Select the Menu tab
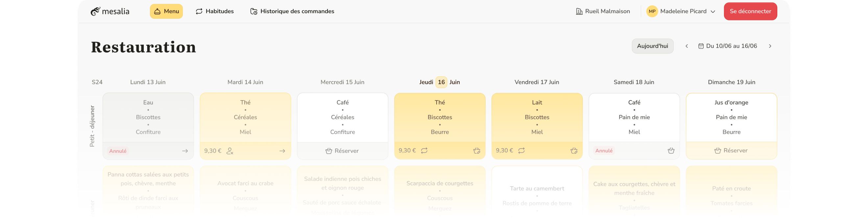The height and width of the screenshot is (218, 868). (166, 11)
